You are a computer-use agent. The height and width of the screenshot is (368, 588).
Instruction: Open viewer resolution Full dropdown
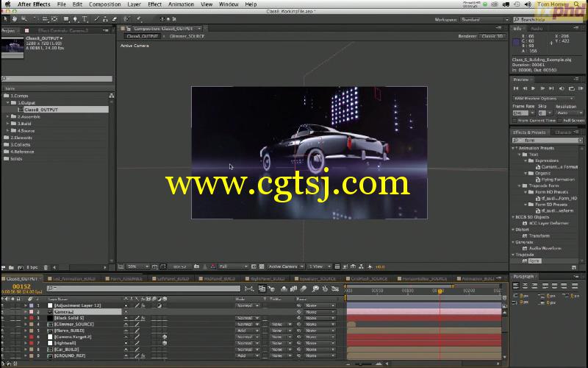[x=233, y=266]
